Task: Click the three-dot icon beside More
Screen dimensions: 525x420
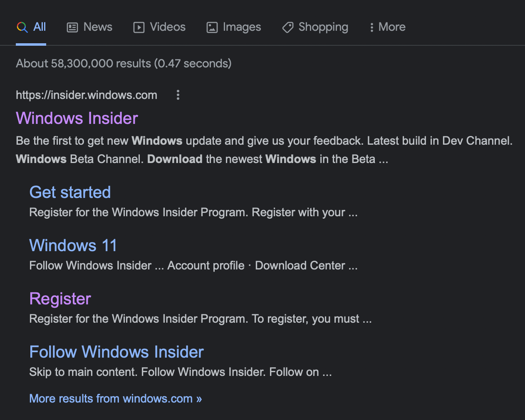Action: 371,27
